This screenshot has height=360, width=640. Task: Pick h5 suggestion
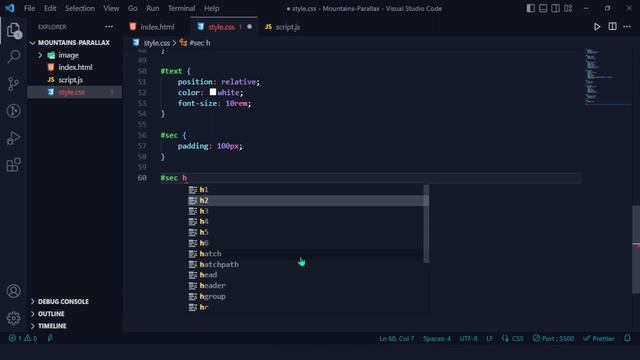(305, 232)
